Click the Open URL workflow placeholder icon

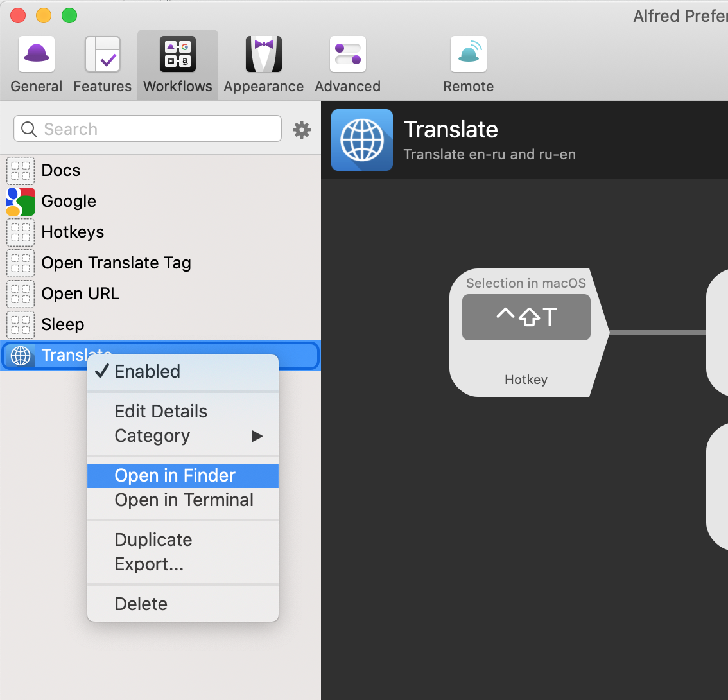21,294
